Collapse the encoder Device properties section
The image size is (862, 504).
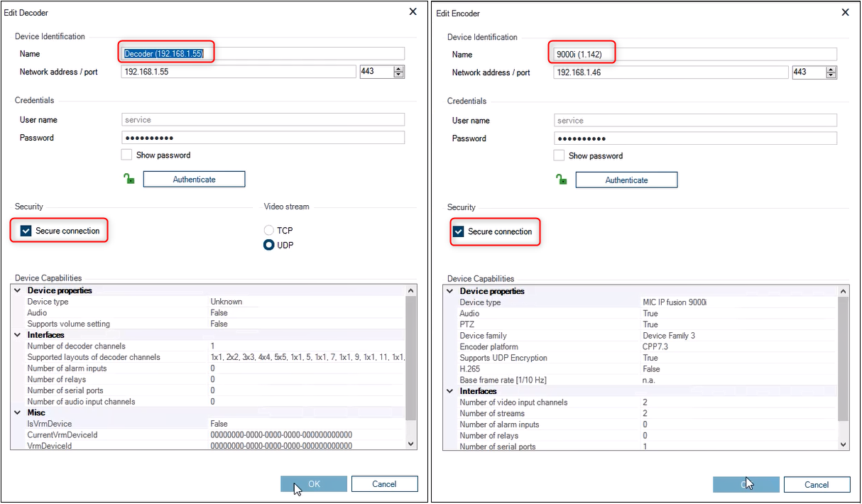click(x=449, y=291)
